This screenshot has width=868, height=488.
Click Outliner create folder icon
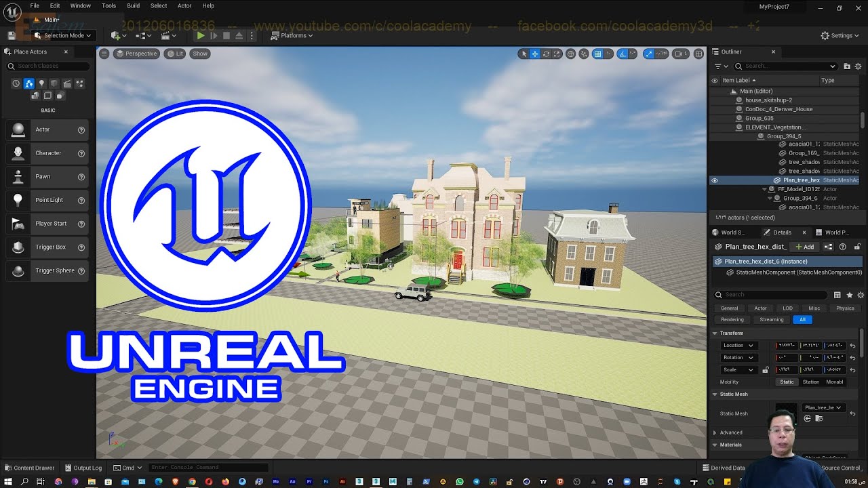point(847,66)
